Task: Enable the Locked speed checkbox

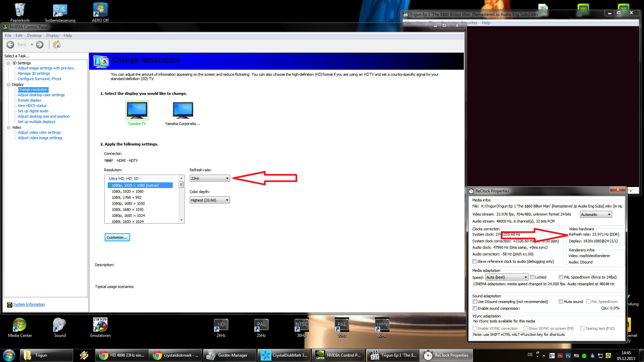Action: pos(532,277)
